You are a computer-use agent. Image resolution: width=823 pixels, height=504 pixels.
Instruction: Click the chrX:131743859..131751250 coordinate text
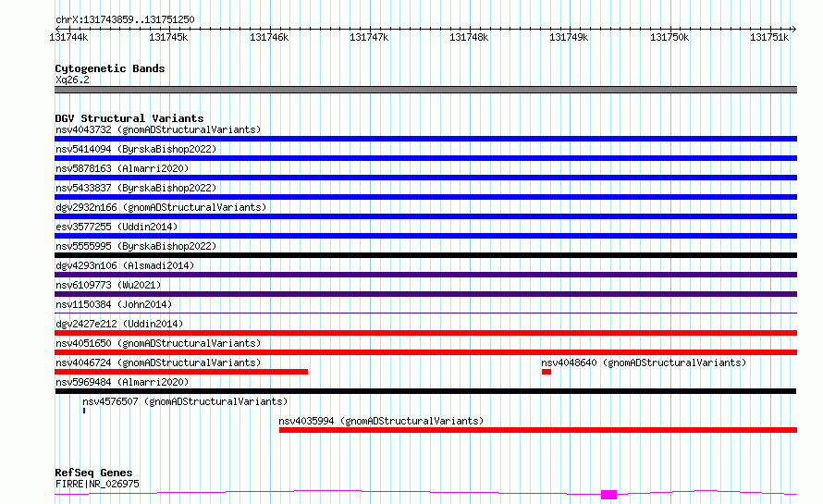[x=125, y=20]
